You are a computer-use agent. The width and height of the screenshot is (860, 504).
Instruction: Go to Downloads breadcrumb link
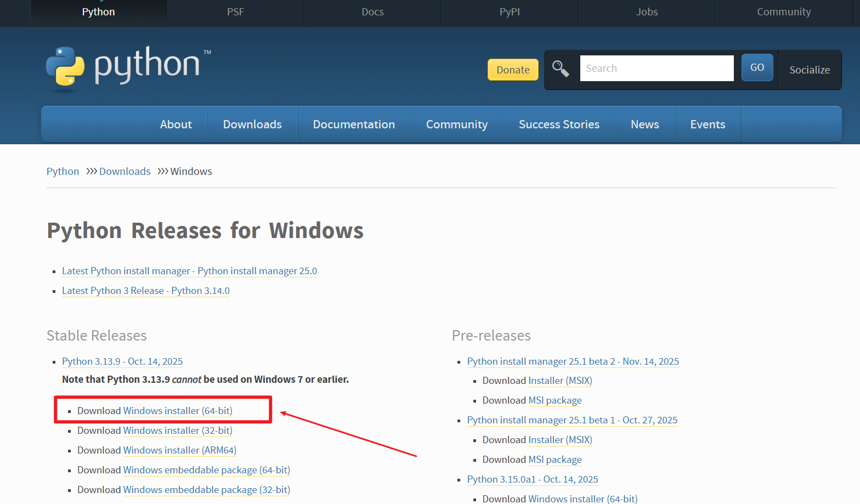coord(125,172)
